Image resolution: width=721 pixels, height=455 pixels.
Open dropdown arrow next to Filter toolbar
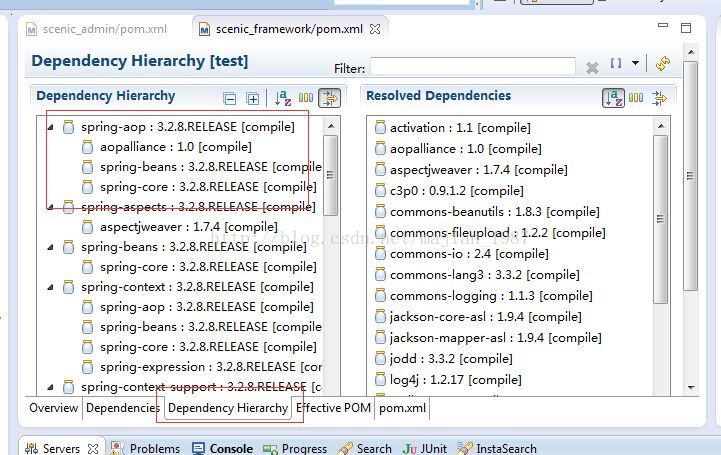635,63
